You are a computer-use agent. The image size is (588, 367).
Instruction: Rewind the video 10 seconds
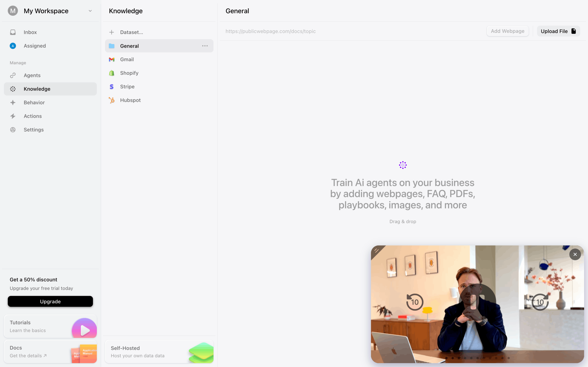[415, 302]
